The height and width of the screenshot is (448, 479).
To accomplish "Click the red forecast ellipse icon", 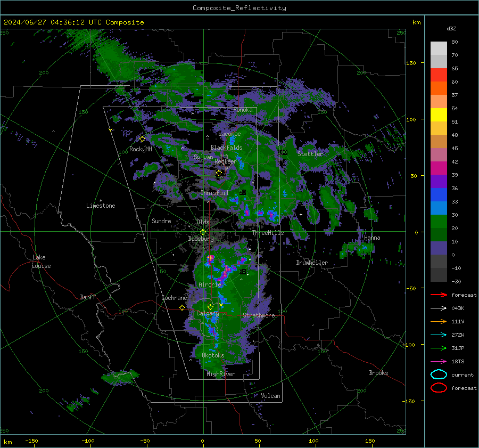I will click(439, 388).
